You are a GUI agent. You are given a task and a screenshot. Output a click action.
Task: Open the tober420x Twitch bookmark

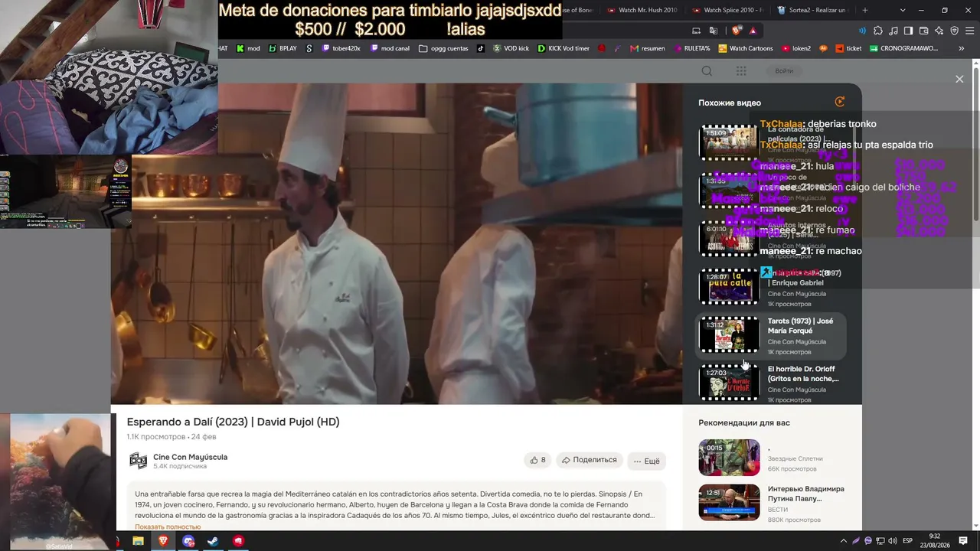pyautogui.click(x=341, y=48)
